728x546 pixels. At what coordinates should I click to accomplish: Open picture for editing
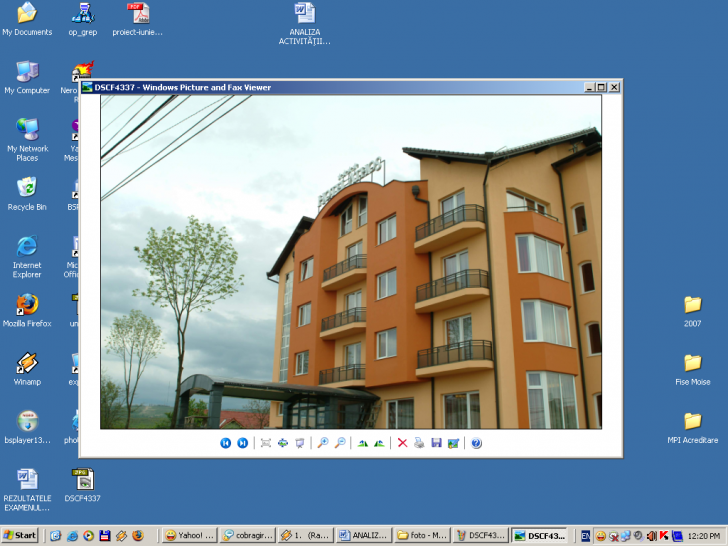(x=453, y=443)
